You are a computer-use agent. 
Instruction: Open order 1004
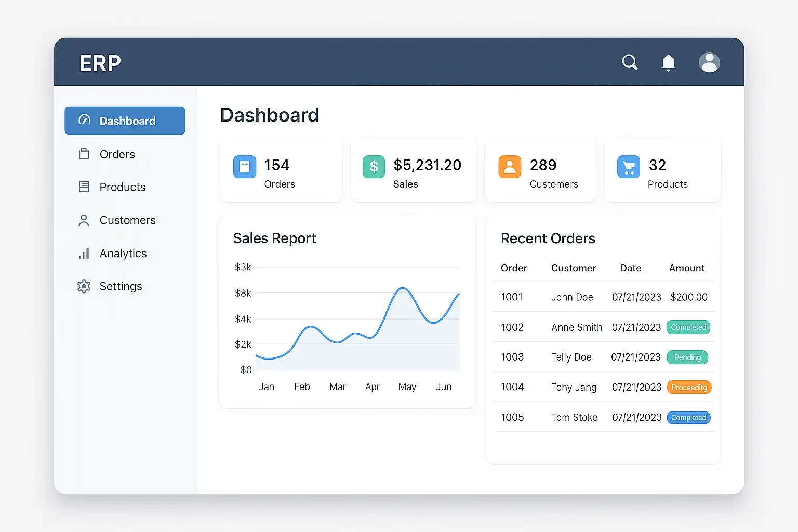tap(512, 387)
